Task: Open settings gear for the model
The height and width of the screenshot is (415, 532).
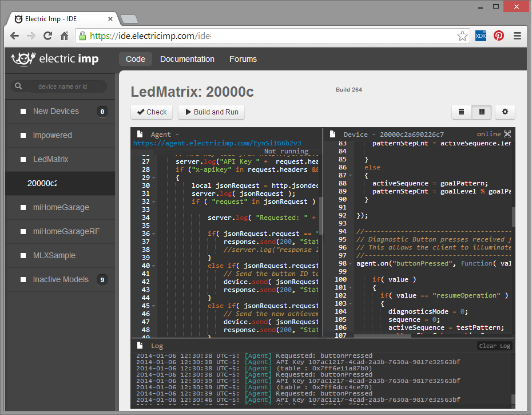Action: coord(505,112)
